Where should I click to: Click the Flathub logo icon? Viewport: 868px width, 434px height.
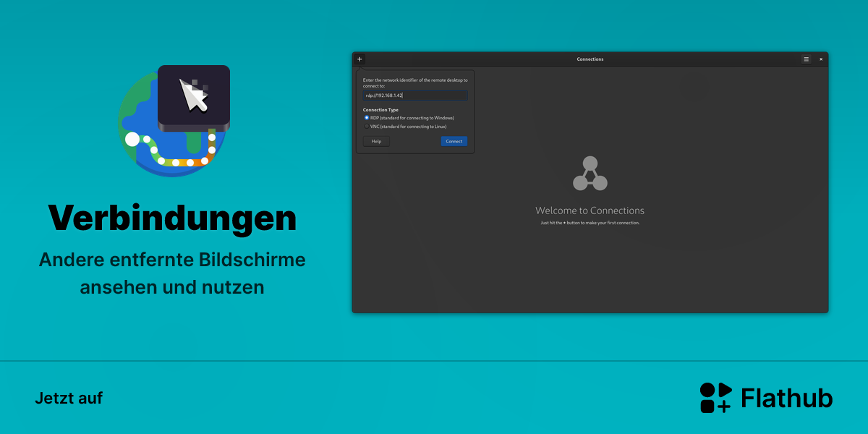click(715, 398)
